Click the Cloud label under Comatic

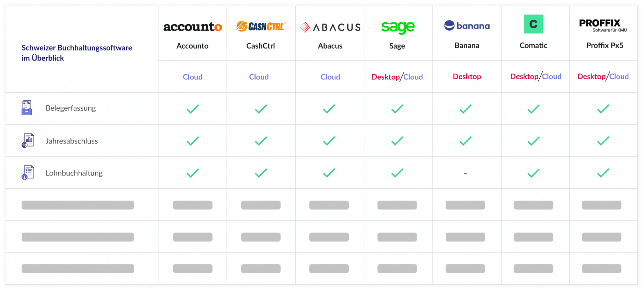click(x=552, y=77)
